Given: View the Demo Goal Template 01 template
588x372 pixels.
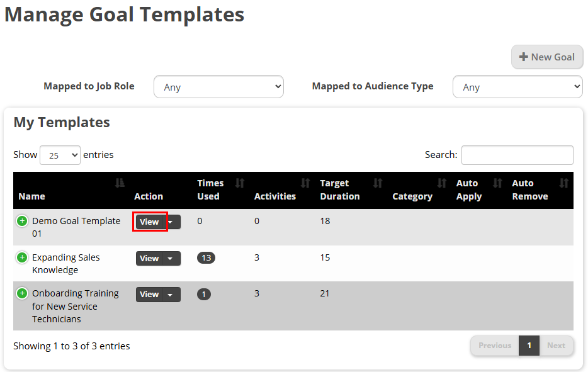Looking at the screenshot, I should tap(150, 222).
